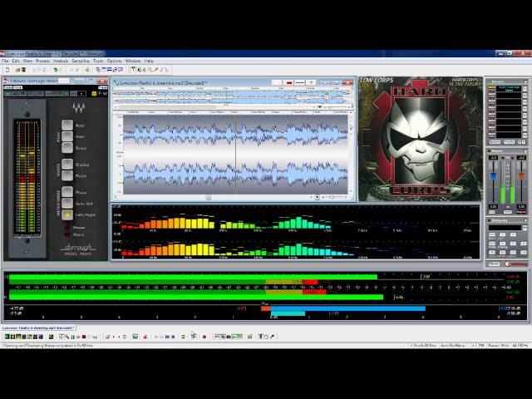Open the third effect slot's dropdown arrow
The image size is (532, 399).
525,102
